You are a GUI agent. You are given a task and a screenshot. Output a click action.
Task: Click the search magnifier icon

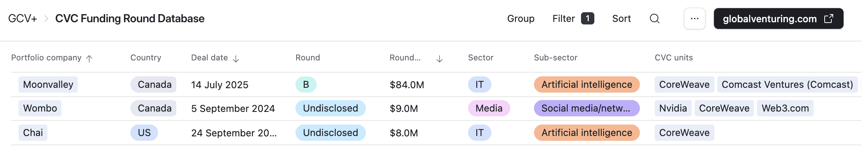tap(654, 19)
